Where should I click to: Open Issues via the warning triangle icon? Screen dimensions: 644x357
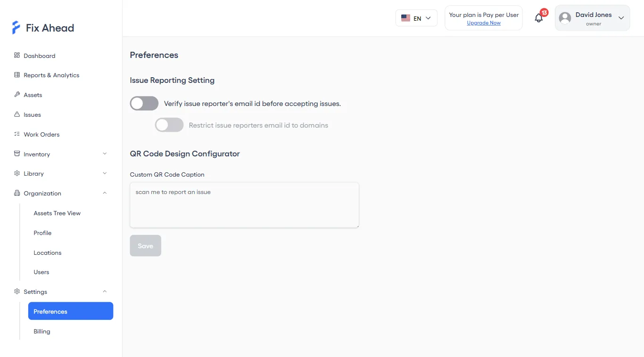coord(16,114)
